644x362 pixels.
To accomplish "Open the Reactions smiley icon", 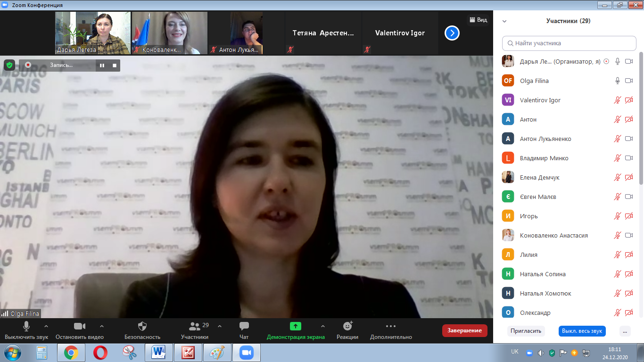I will 347,326.
